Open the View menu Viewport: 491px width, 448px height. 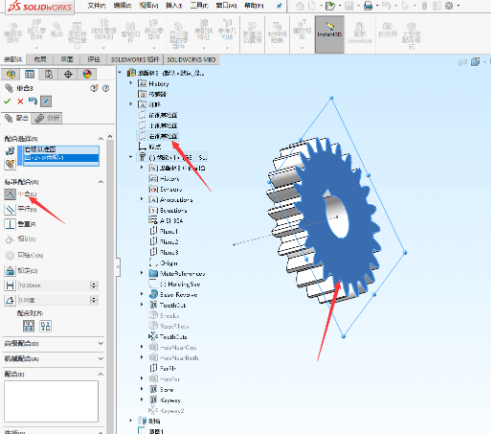[x=149, y=6]
